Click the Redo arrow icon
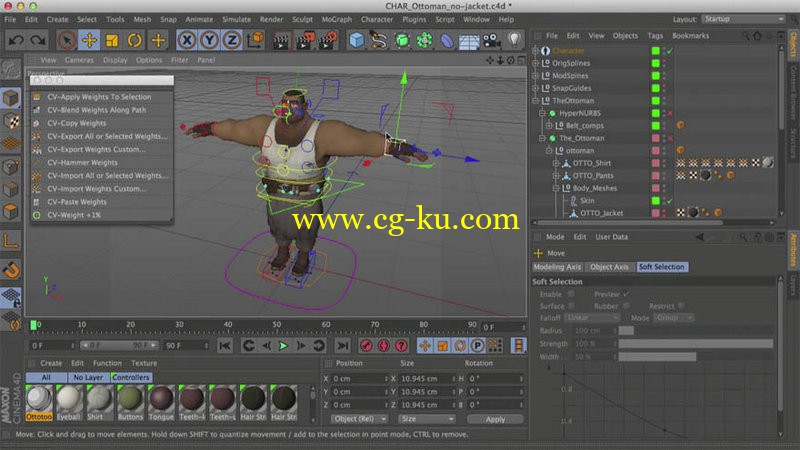 [38, 40]
